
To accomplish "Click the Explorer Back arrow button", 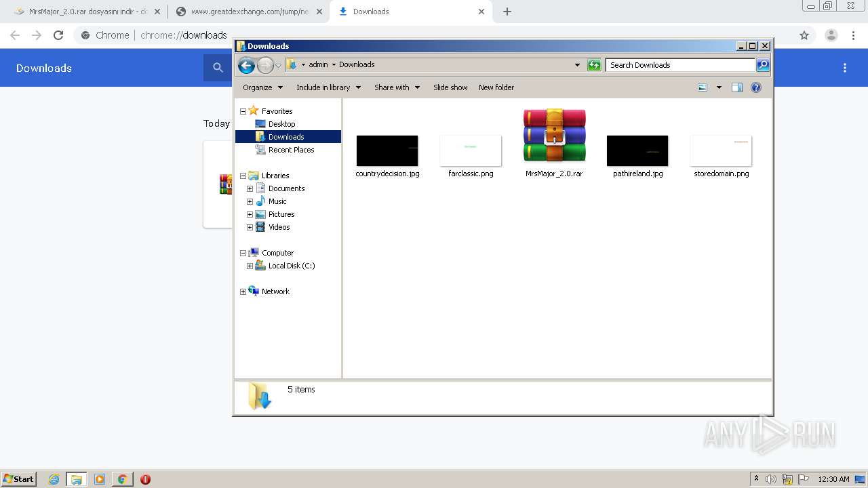I will pyautogui.click(x=246, y=65).
